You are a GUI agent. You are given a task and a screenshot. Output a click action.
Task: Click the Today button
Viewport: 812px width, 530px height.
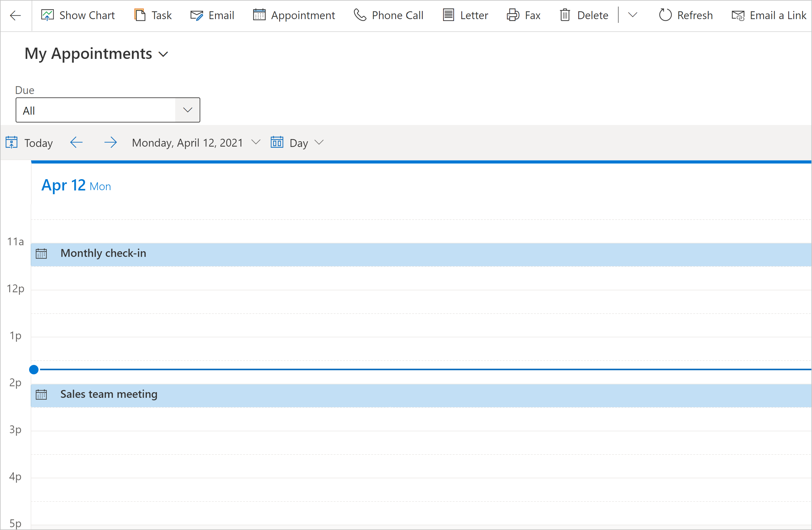28,142
